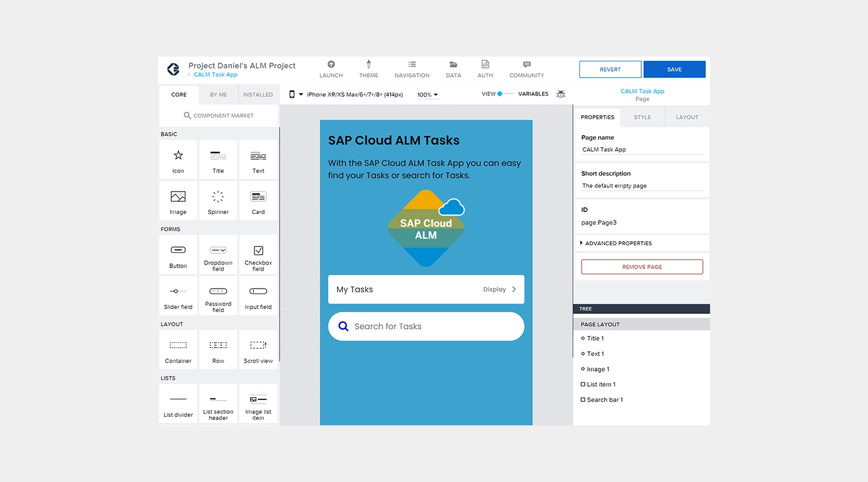This screenshot has width=868, height=482.
Task: Click the CALM Task App breadcrumb link
Action: coord(215,75)
